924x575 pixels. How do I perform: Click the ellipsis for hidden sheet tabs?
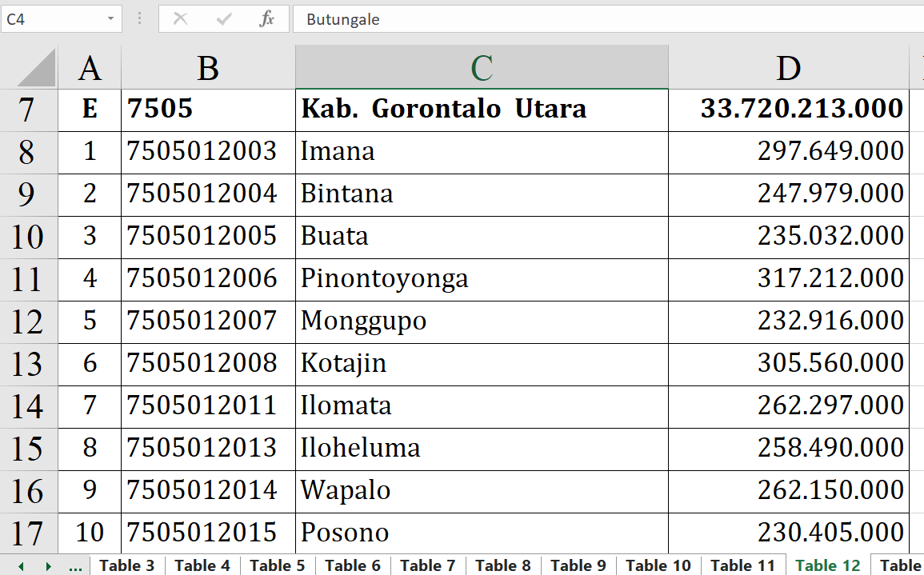(x=75, y=566)
